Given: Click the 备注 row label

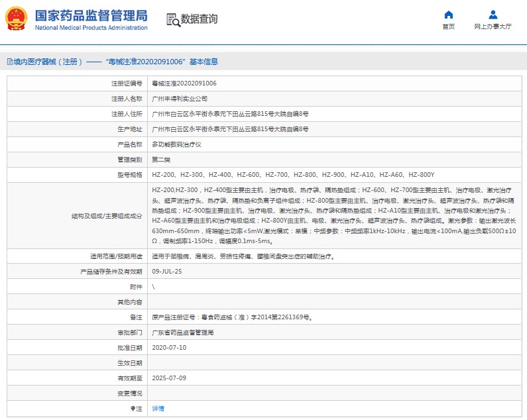Looking at the screenshot, I should (x=136, y=317).
